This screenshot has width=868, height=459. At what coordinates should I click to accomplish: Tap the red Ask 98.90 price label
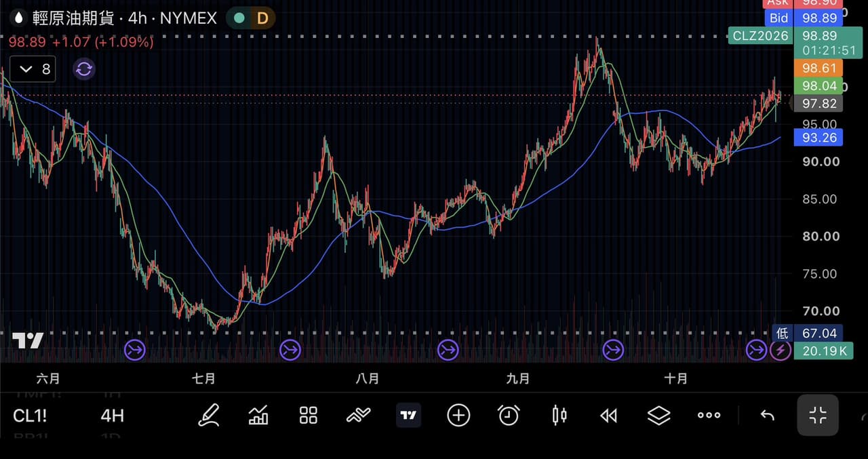tap(802, 3)
